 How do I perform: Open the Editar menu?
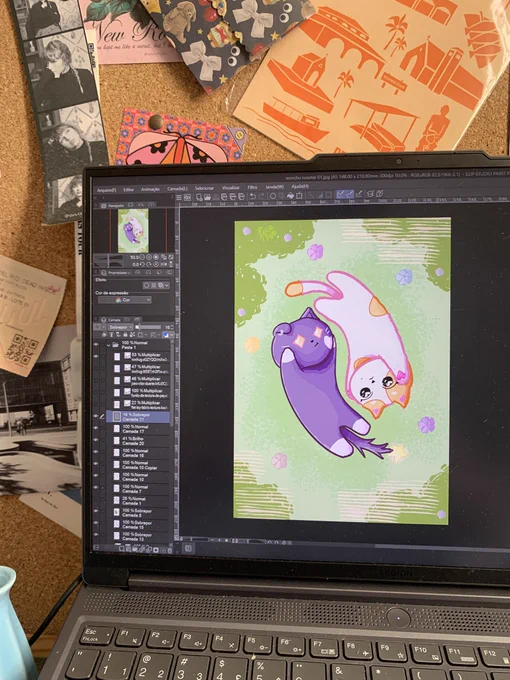pos(128,190)
